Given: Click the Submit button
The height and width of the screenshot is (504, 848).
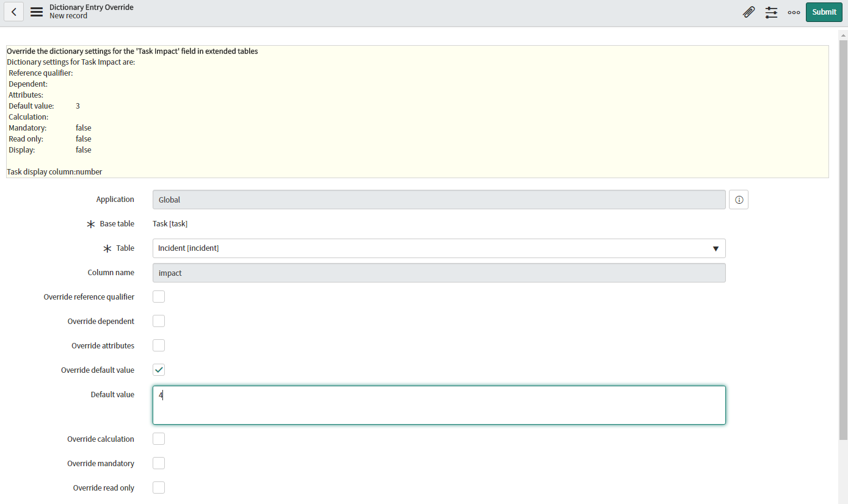Looking at the screenshot, I should point(824,12).
